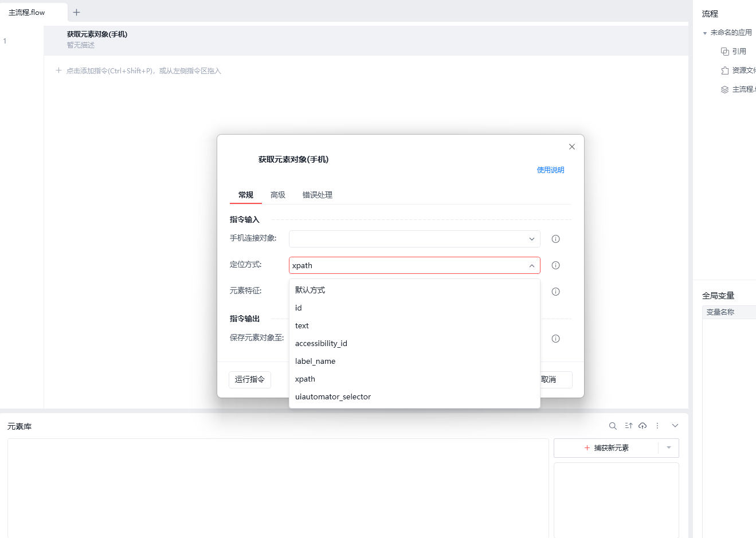The width and height of the screenshot is (756, 538).
Task: Collapse the 元素库 panel with chevron
Action: [675, 426]
